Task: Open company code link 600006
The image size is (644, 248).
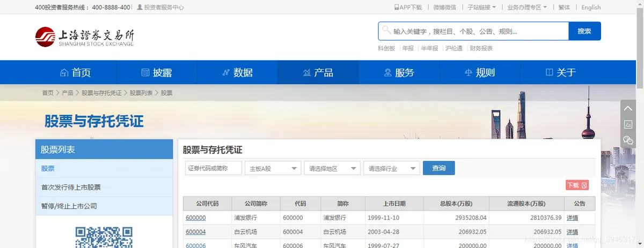Action: (x=195, y=245)
